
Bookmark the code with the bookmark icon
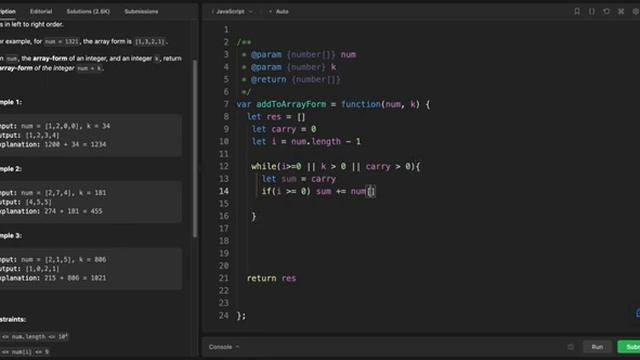pos(577,11)
